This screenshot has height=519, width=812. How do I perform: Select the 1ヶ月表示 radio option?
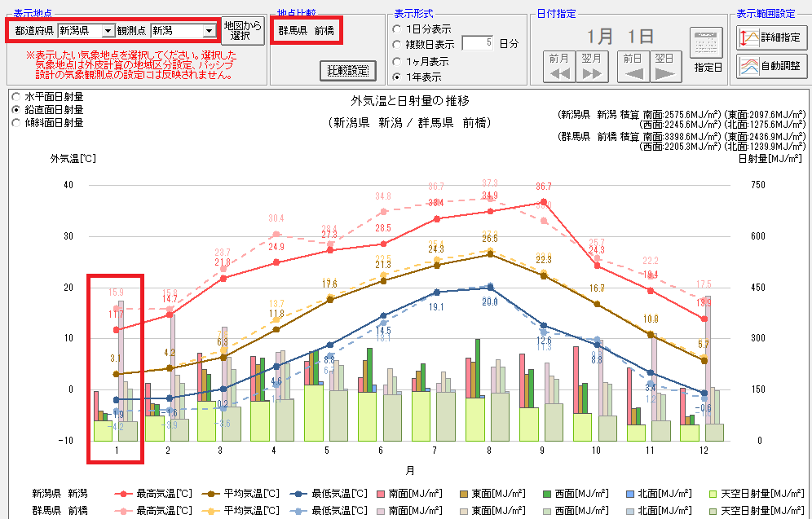click(x=397, y=61)
